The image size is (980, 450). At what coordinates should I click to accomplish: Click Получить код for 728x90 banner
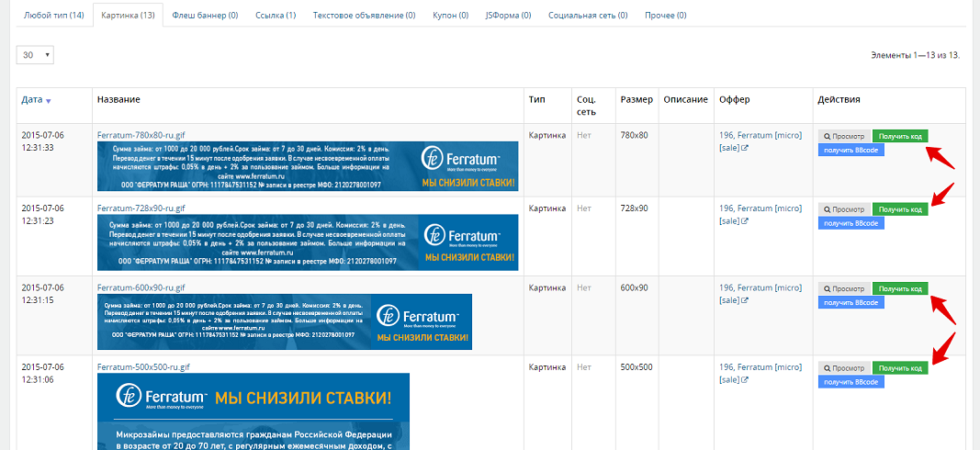click(x=900, y=209)
